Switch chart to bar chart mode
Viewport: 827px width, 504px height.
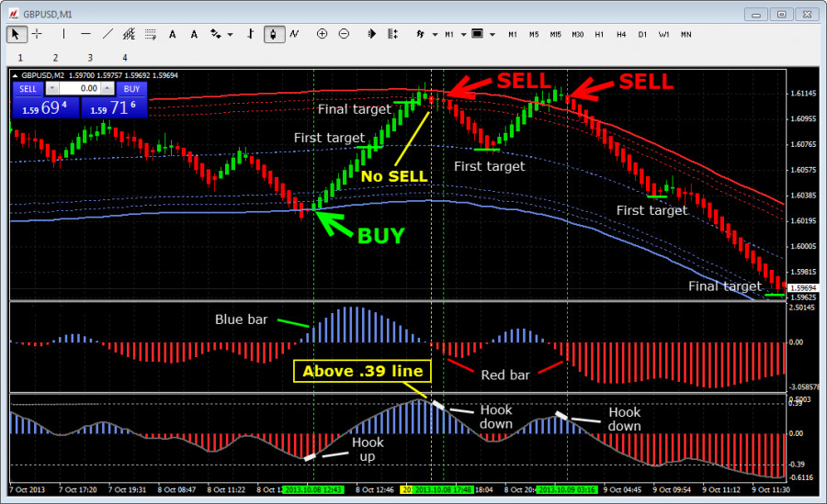click(x=251, y=34)
